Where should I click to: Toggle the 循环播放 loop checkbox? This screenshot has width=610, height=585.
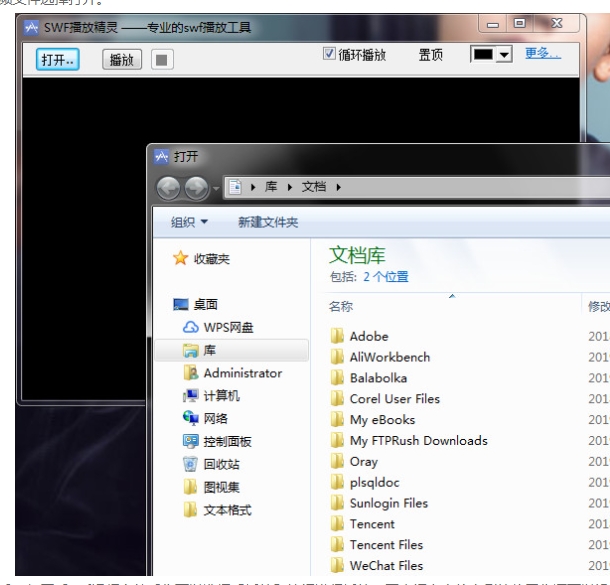pos(329,54)
